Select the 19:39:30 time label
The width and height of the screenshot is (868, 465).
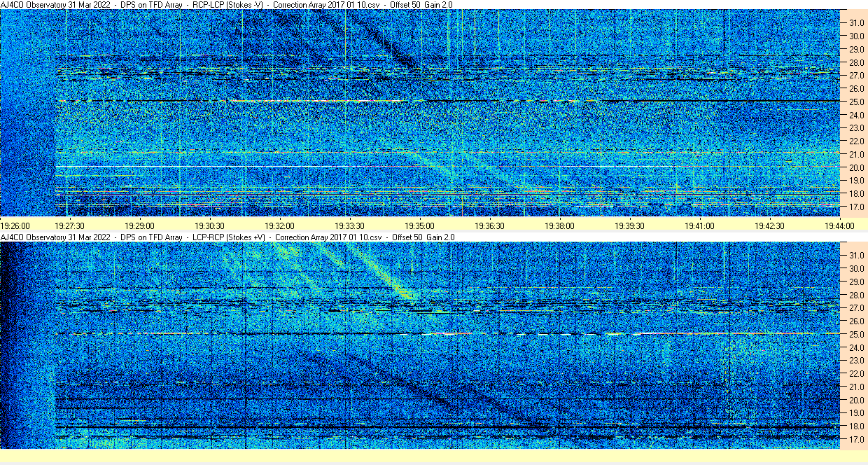point(629,226)
